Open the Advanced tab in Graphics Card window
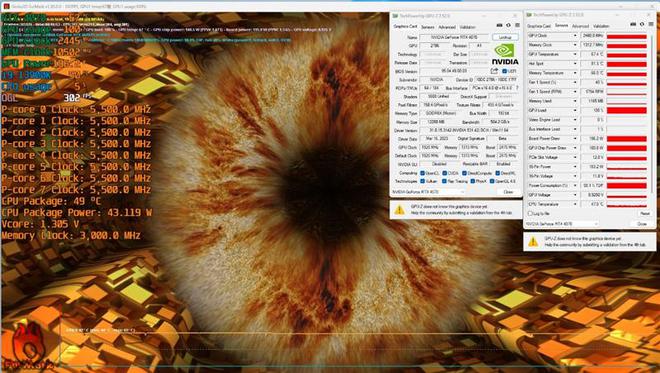The image size is (660, 373). pyautogui.click(x=447, y=27)
